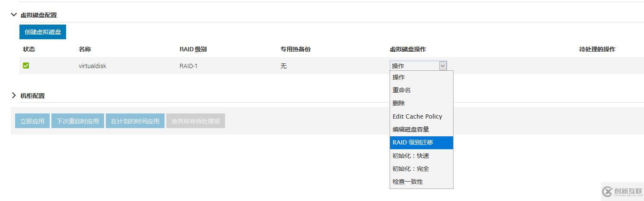
Task: Open the 操作 dropdown arrow
Action: [x=442, y=66]
